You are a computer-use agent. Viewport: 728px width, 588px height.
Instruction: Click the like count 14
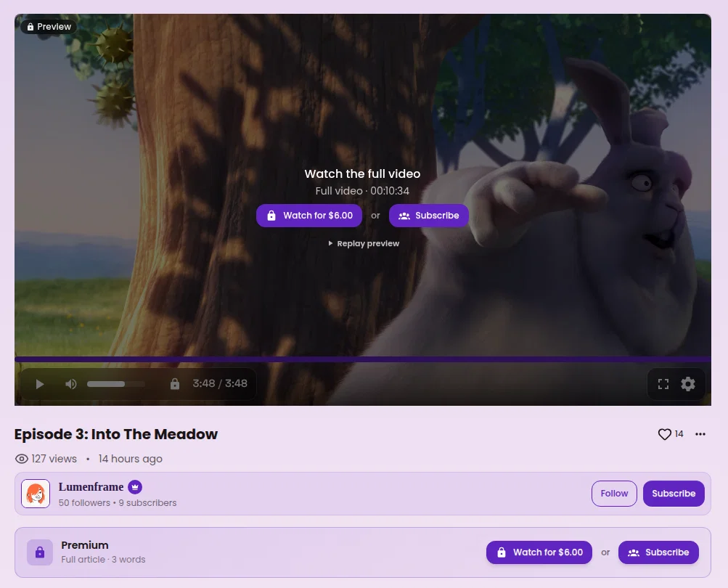679,434
